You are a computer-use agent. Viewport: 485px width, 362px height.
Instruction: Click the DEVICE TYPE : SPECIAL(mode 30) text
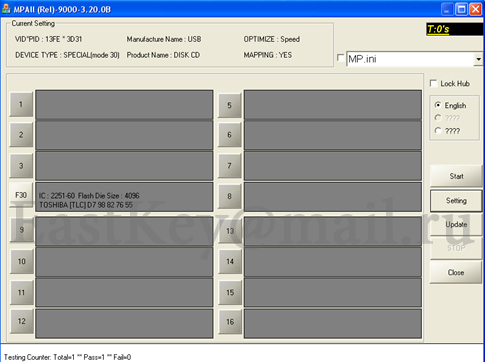(67, 55)
